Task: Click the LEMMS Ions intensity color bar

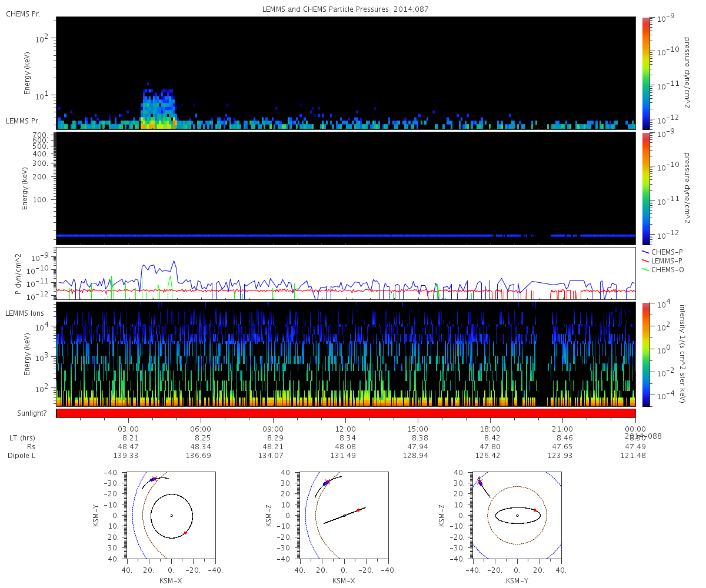Action: coord(646,354)
